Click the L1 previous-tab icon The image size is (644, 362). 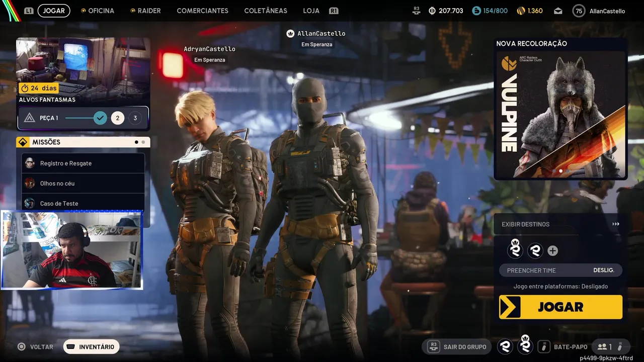coord(29,11)
